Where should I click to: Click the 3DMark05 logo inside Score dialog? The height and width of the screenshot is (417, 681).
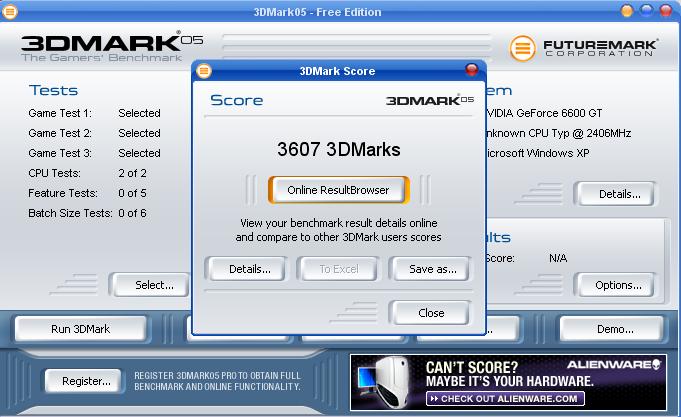click(430, 100)
